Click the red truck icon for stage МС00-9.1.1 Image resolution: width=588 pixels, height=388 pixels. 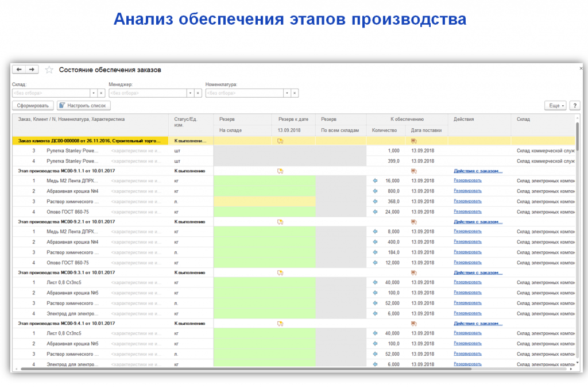coord(414,171)
